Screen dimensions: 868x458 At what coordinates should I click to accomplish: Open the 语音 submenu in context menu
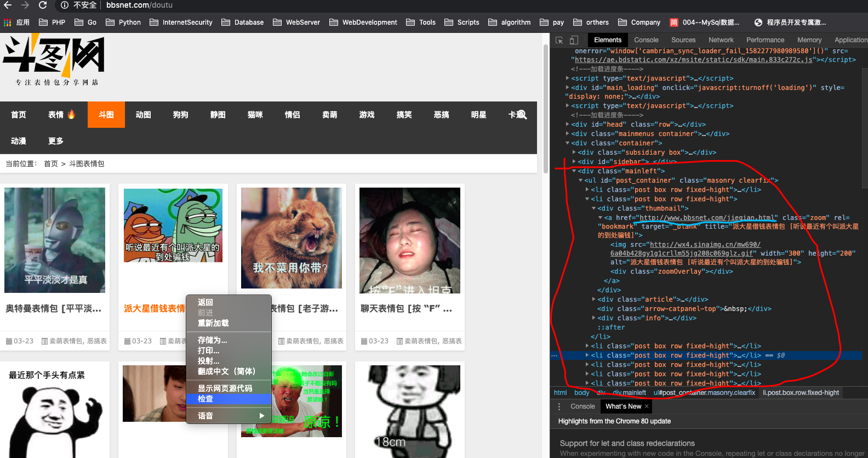tap(229, 416)
